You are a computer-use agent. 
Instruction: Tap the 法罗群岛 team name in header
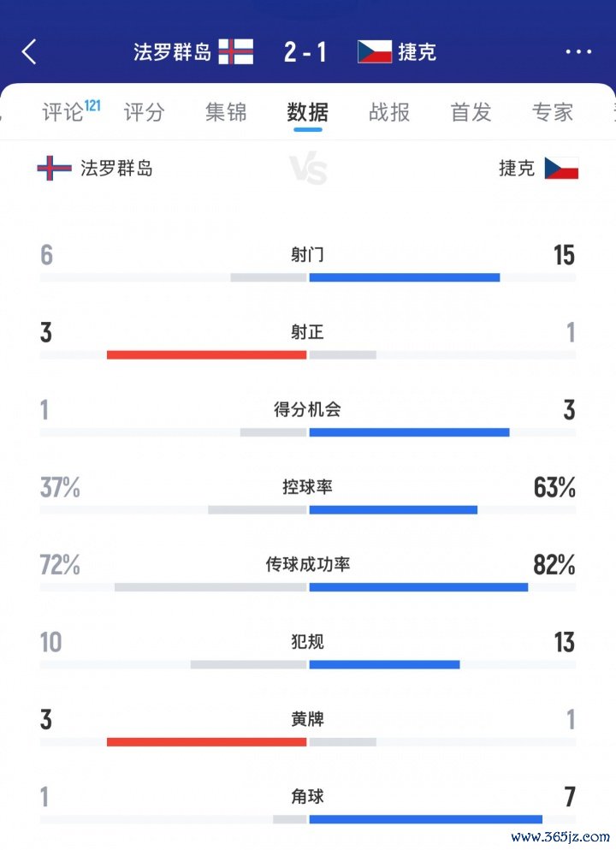(x=172, y=52)
